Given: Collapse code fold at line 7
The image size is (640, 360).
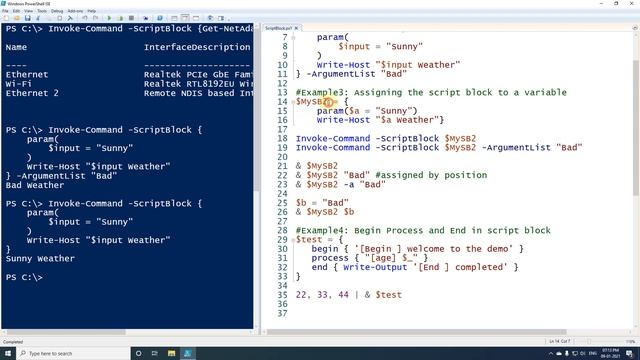Looking at the screenshot, I should [x=293, y=38].
